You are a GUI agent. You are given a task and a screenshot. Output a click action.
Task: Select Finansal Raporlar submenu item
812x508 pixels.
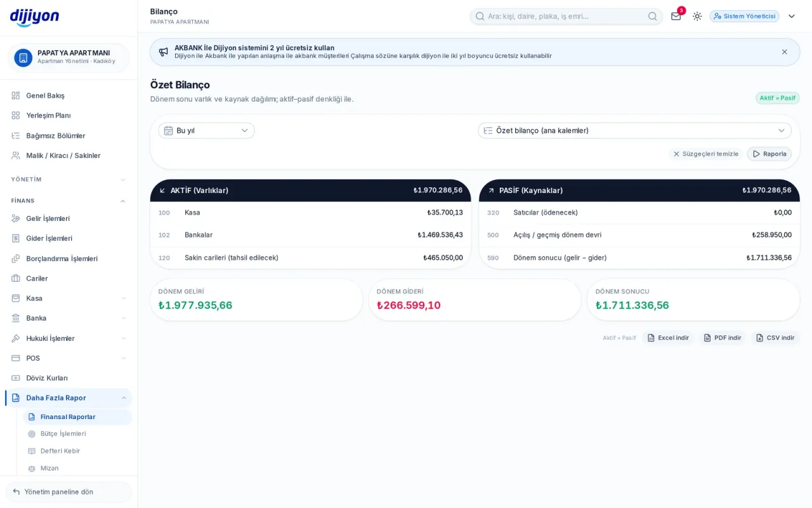[x=77, y=417]
